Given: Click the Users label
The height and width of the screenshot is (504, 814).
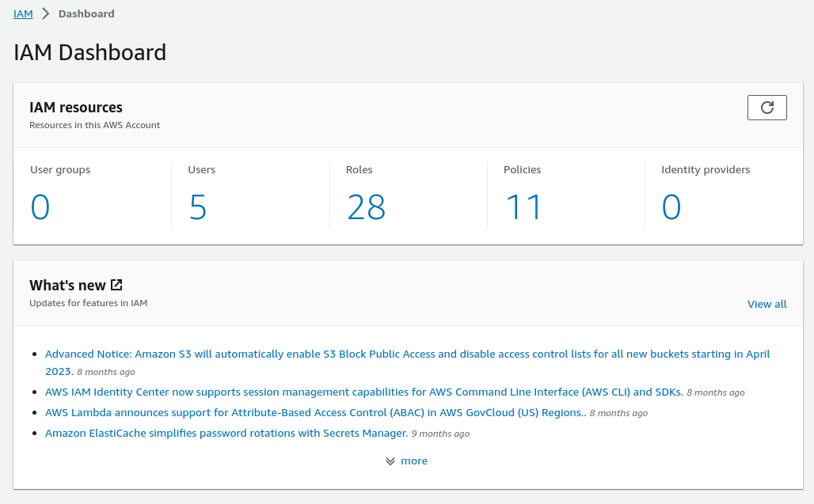Looking at the screenshot, I should point(201,169).
